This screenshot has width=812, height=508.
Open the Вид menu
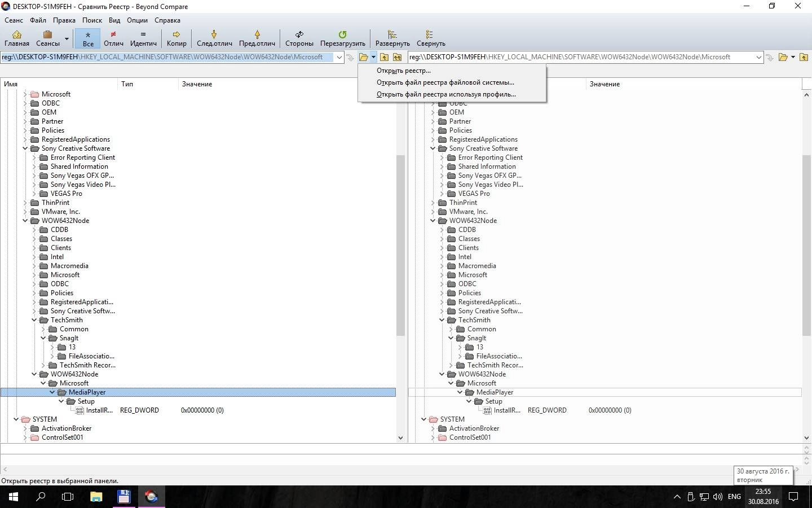[x=114, y=20]
